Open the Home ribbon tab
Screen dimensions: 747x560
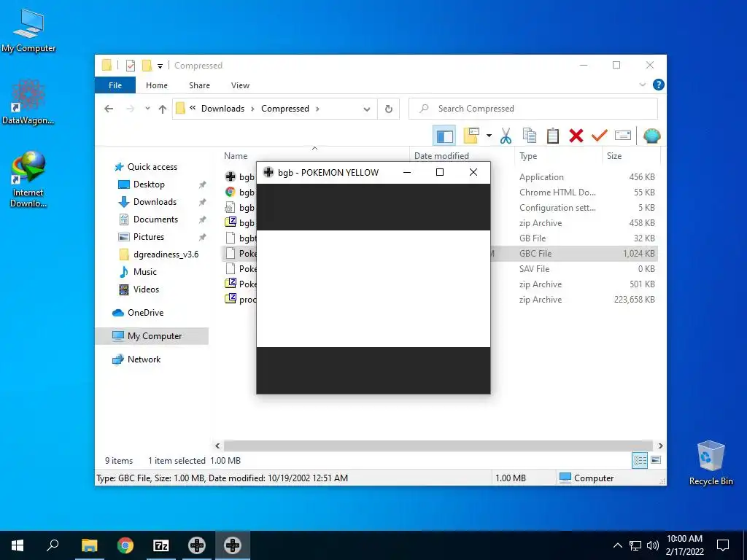point(157,85)
